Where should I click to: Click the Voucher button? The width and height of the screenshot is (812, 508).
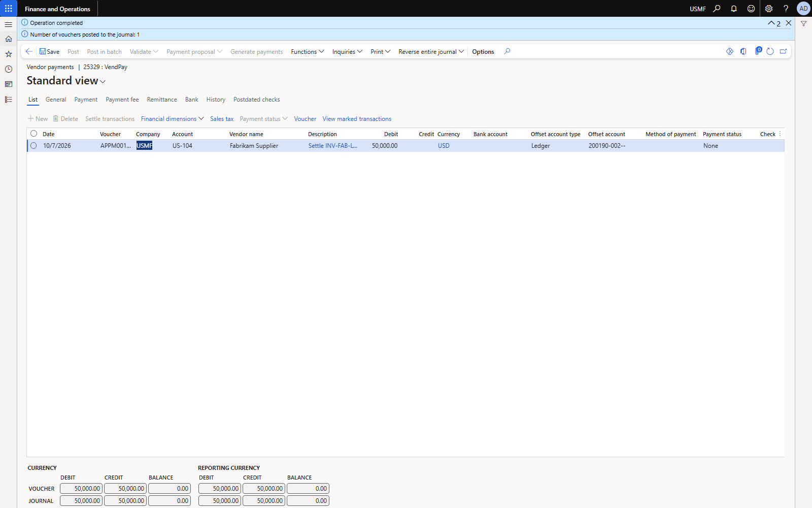305,119
